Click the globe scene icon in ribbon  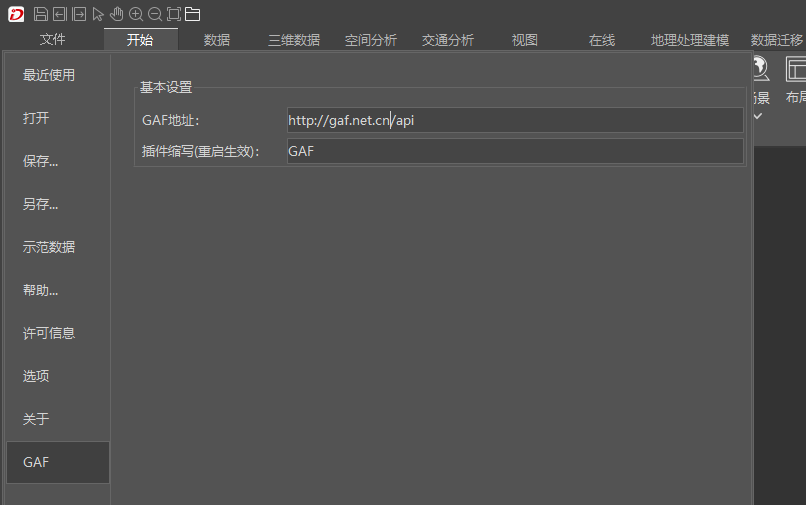[x=761, y=69]
